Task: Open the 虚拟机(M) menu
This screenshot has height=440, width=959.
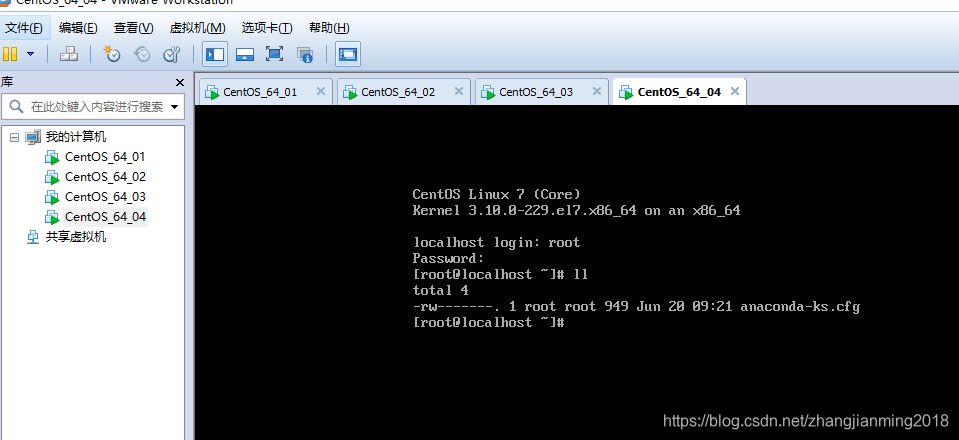Action: click(x=198, y=28)
